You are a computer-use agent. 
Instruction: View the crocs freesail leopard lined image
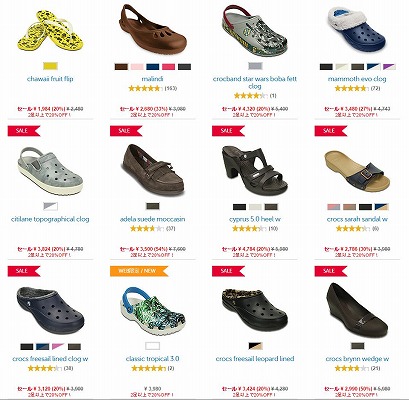(255, 307)
